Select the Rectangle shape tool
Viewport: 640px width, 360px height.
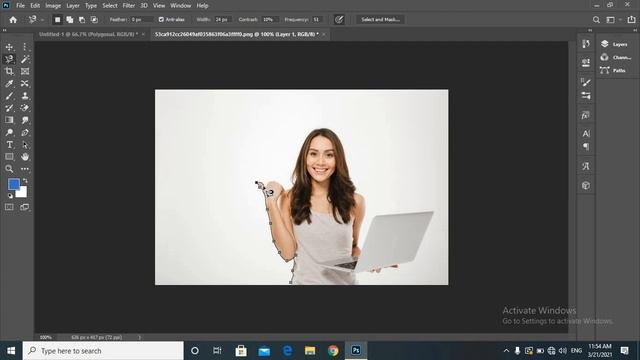point(9,157)
